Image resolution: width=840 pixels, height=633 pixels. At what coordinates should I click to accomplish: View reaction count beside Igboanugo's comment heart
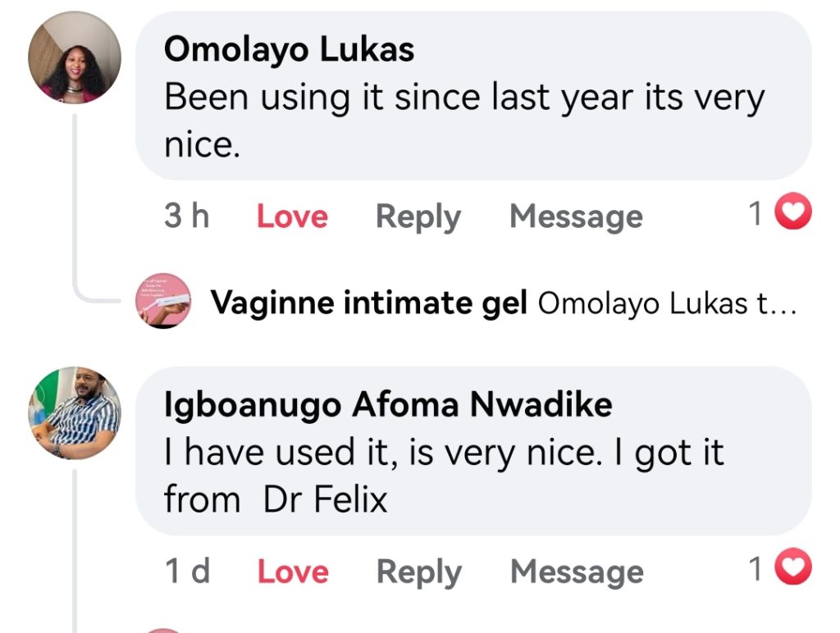click(756, 570)
